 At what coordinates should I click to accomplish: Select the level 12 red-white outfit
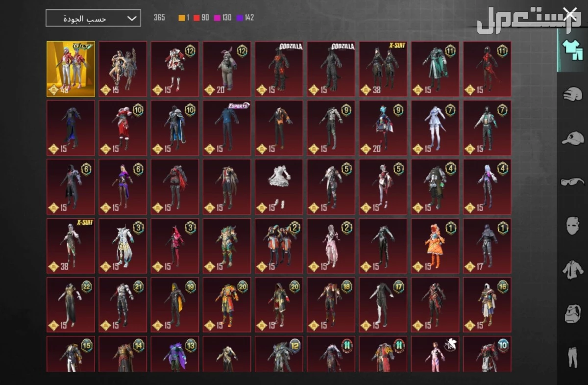click(175, 69)
